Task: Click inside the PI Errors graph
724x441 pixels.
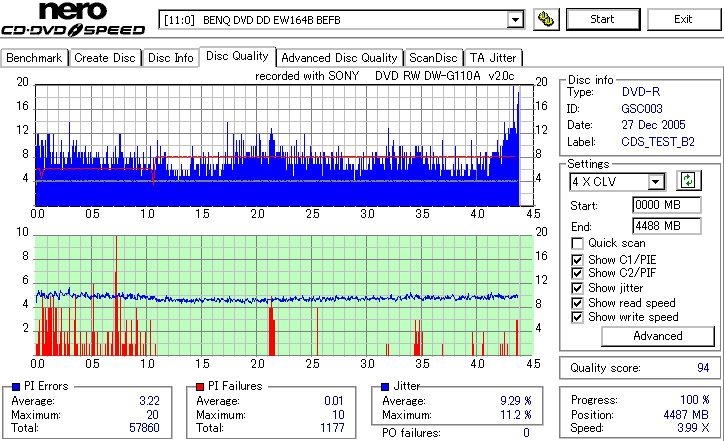Action: pyautogui.click(x=284, y=145)
